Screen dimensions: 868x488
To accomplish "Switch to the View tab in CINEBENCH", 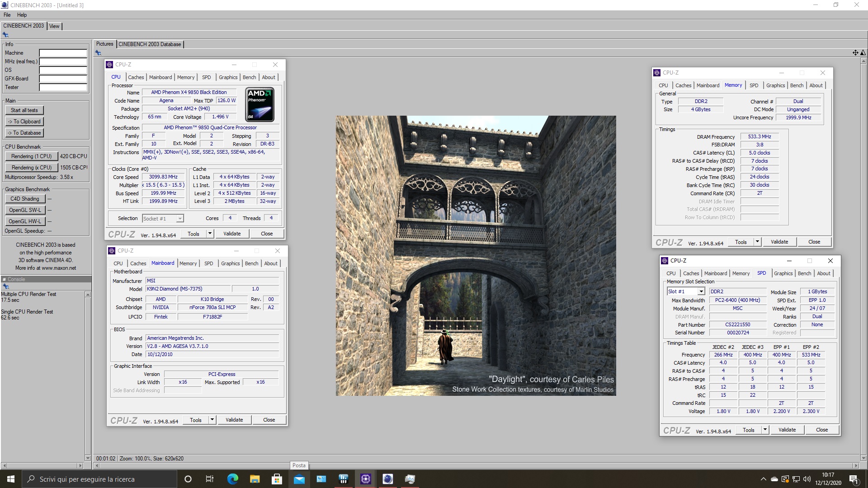I will [x=54, y=26].
